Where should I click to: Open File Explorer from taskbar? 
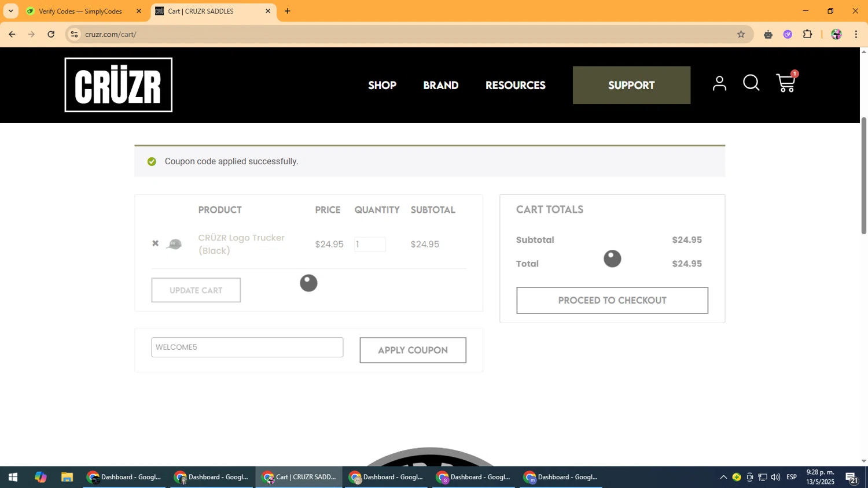[67, 477]
